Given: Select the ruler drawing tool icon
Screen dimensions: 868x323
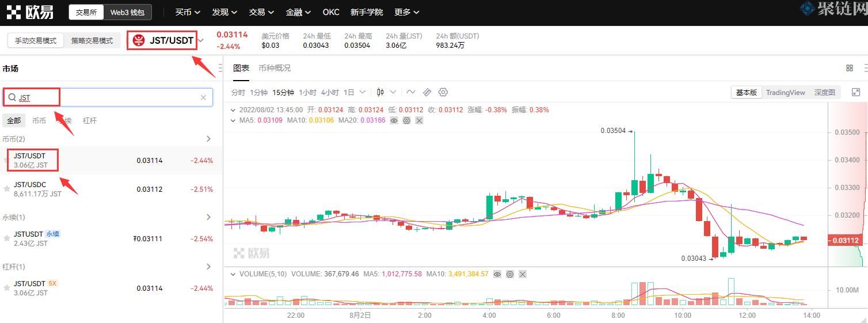Looking at the screenshot, I should pos(427,92).
